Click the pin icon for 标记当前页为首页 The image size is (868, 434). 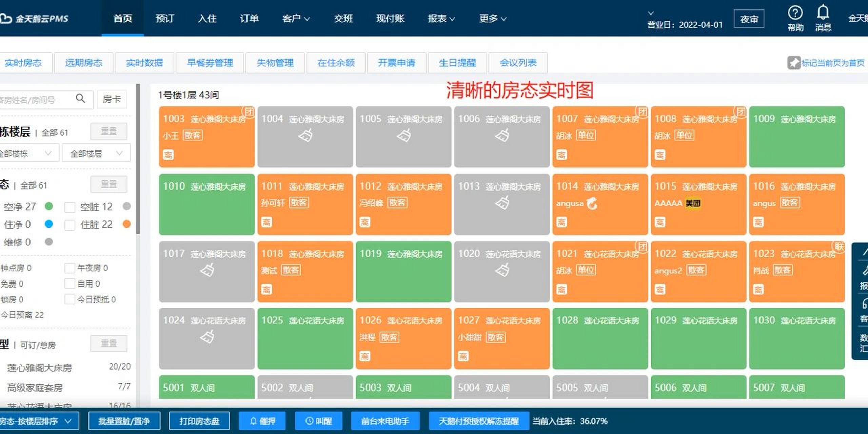click(x=794, y=63)
